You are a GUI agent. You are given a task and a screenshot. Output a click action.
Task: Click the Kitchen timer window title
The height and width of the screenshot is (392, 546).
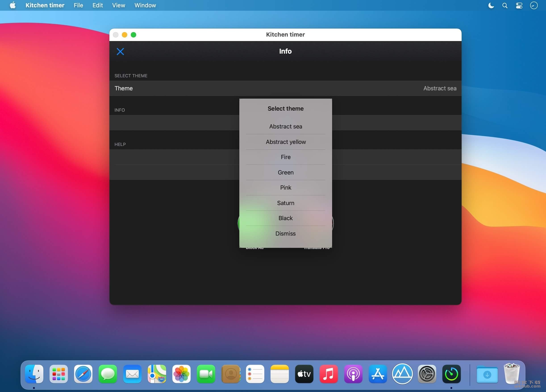(285, 35)
